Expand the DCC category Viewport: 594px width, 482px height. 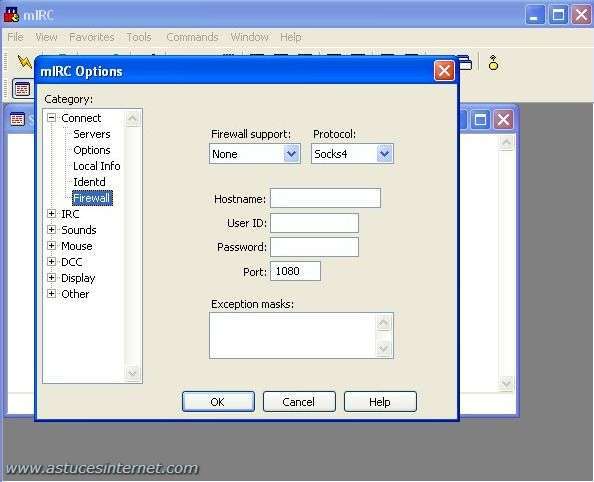pos(52,261)
